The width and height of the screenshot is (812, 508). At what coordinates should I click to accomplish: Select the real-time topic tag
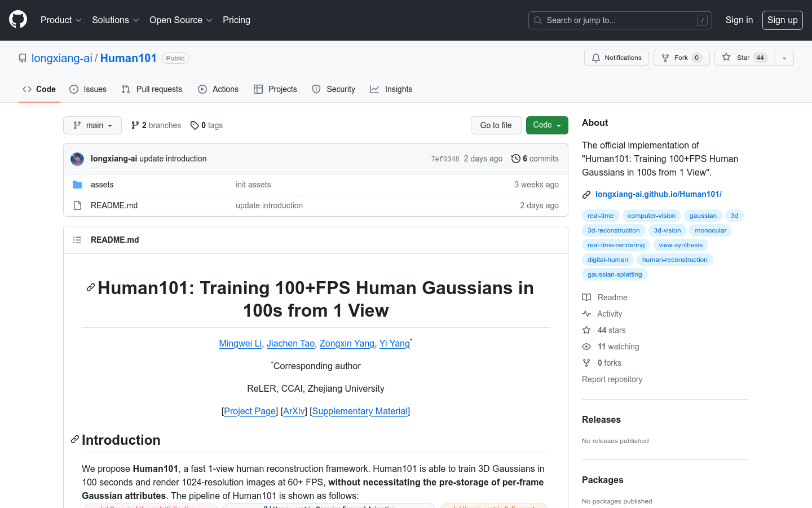point(601,216)
